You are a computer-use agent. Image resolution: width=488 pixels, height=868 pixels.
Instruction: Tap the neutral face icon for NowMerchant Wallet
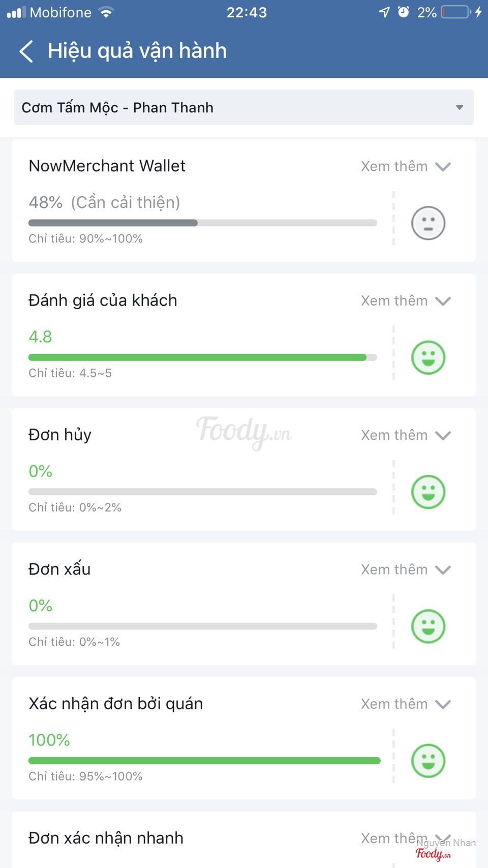tap(428, 223)
